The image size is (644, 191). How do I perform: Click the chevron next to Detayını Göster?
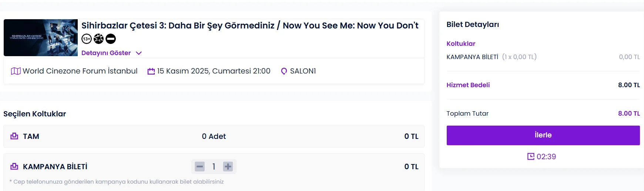139,53
